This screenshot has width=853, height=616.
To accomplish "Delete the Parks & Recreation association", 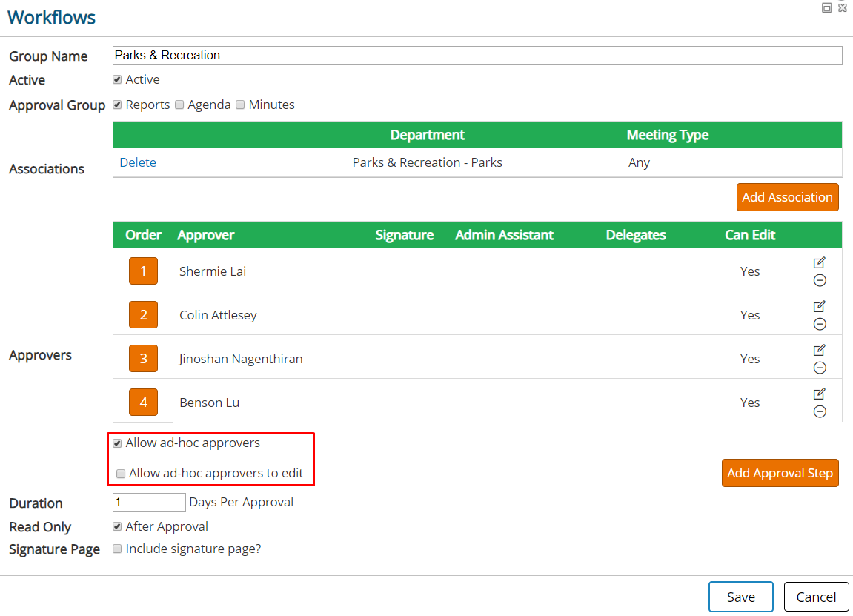I will (138, 162).
